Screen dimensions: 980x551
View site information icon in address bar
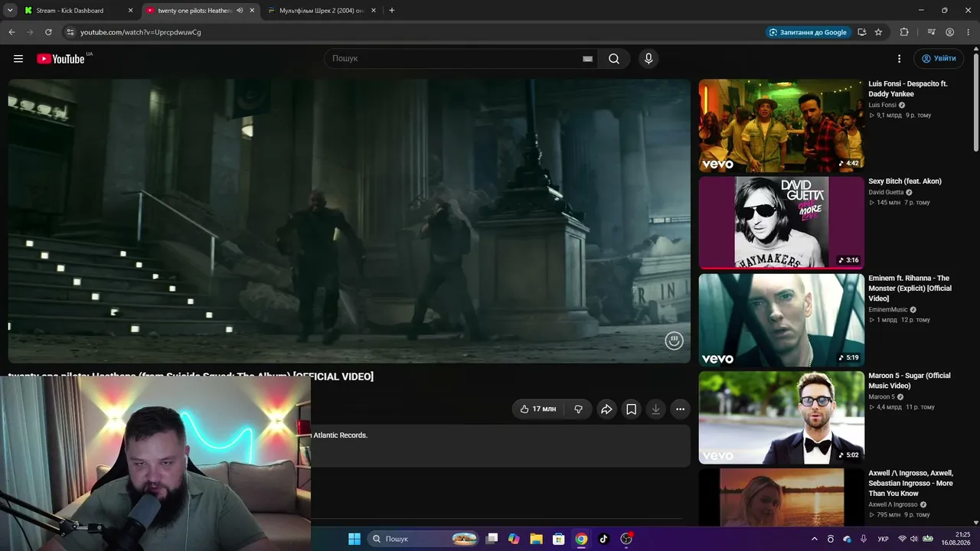tap(70, 32)
